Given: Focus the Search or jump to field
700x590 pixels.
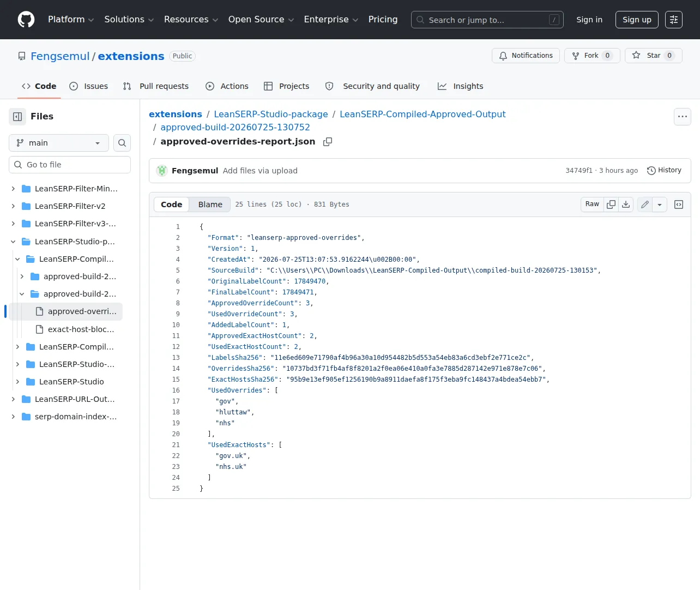Looking at the screenshot, I should (487, 20).
